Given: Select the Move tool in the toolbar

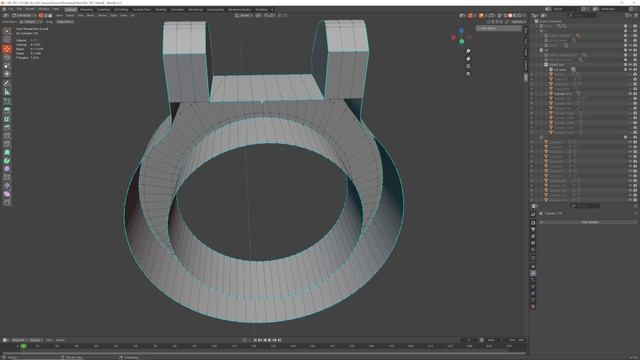Looking at the screenshot, I should pos(7,49).
